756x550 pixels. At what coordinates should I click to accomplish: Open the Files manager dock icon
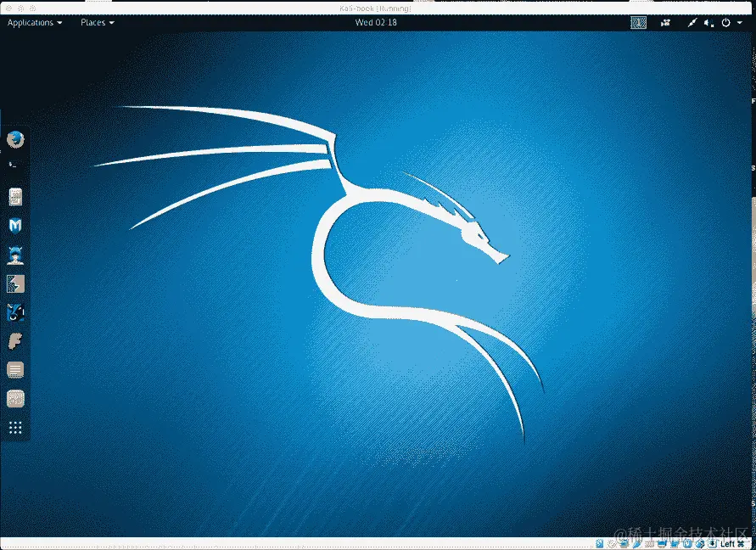(x=15, y=197)
